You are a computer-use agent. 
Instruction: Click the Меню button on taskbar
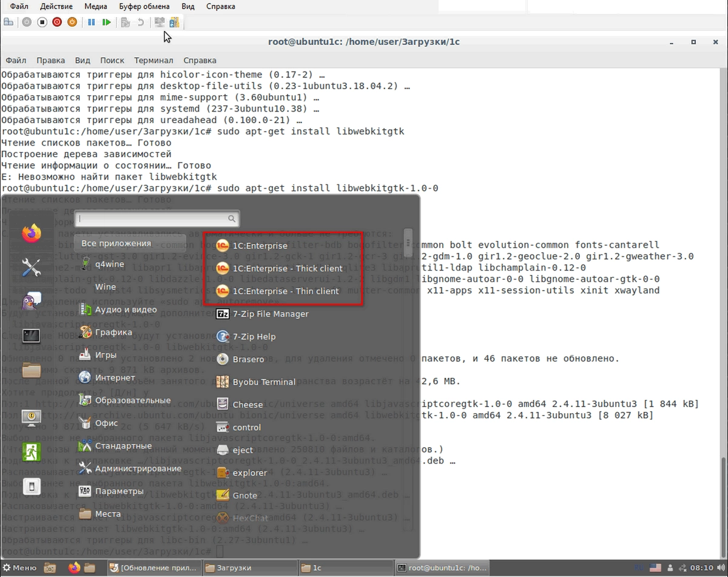click(19, 568)
